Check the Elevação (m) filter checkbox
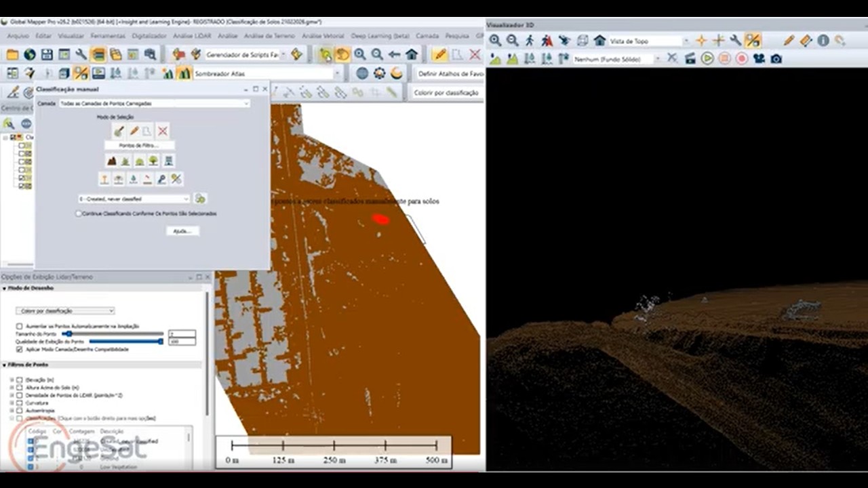The image size is (868, 488). [x=19, y=380]
